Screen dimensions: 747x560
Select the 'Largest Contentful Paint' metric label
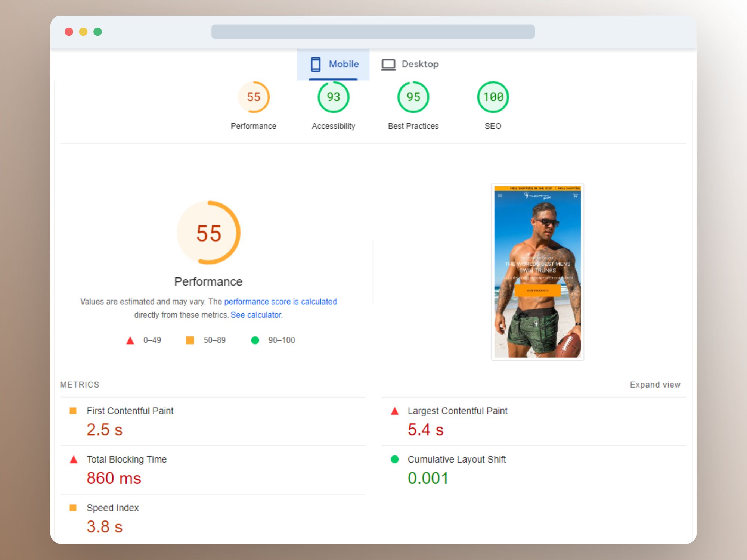coord(458,411)
